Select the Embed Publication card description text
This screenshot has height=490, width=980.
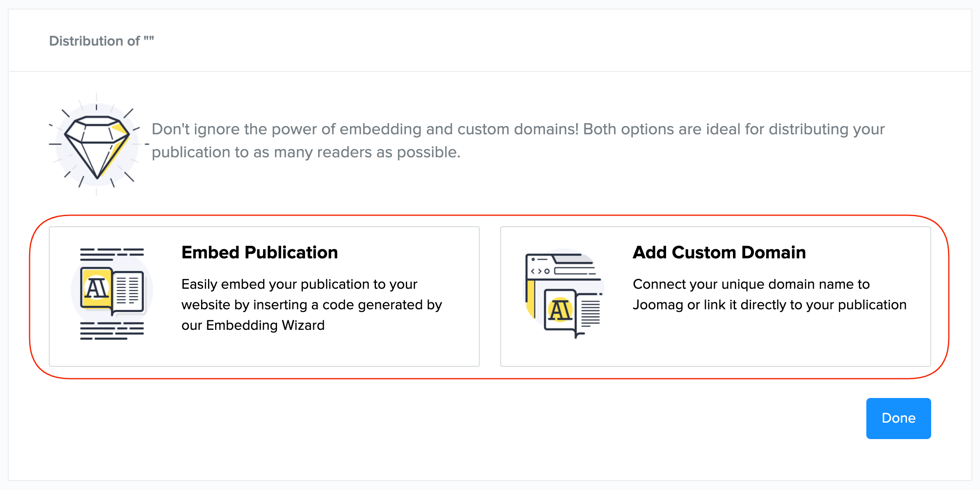[x=311, y=305]
